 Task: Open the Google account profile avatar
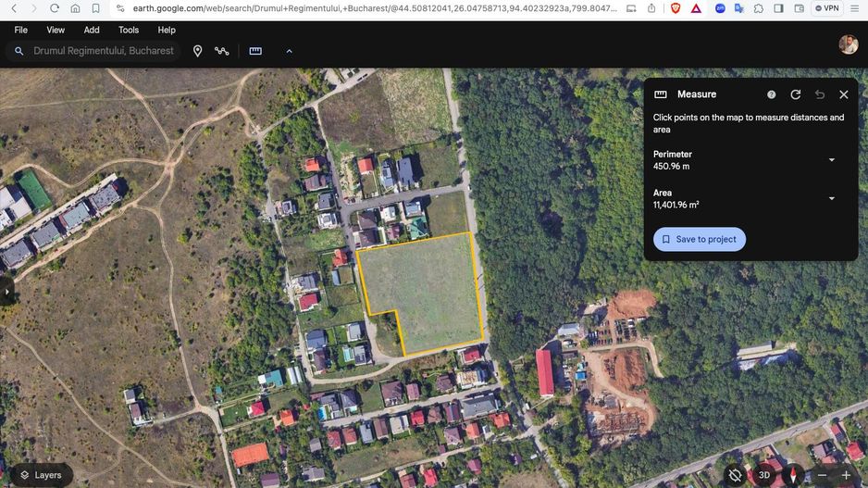click(x=848, y=44)
